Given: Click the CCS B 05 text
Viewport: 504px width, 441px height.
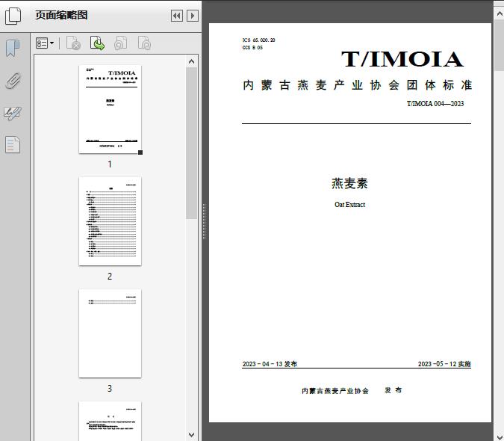Looking at the screenshot, I should click(x=252, y=48).
